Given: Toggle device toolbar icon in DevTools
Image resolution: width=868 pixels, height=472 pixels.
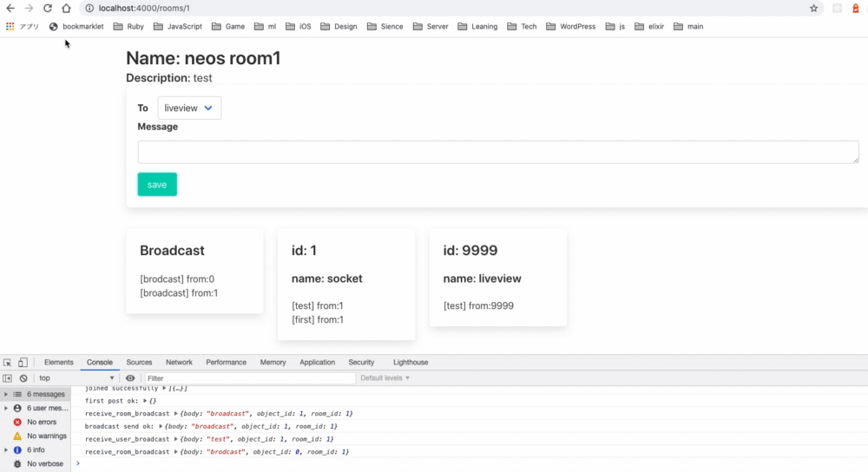Looking at the screenshot, I should click(23, 363).
